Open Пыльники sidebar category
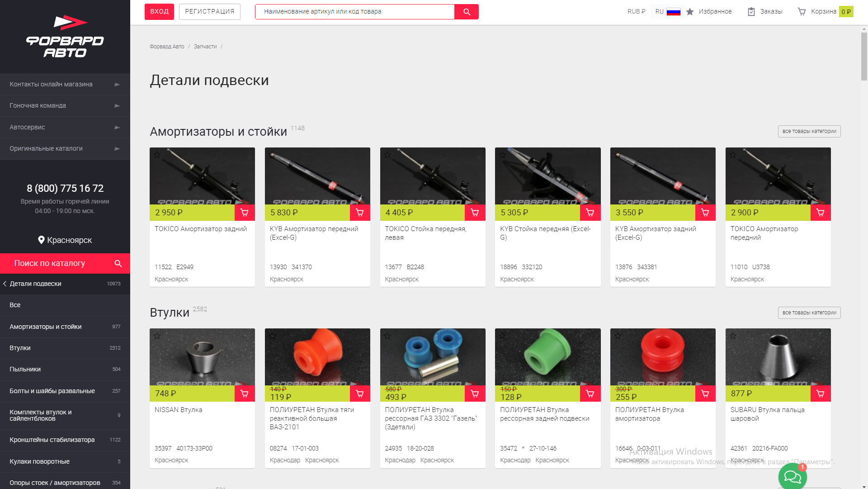 tap(65, 370)
